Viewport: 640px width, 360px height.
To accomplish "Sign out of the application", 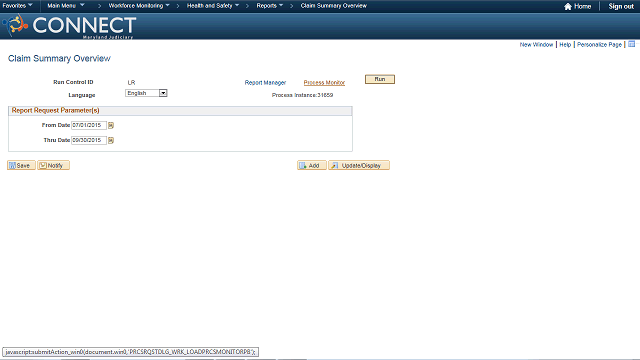I will (x=621, y=6).
